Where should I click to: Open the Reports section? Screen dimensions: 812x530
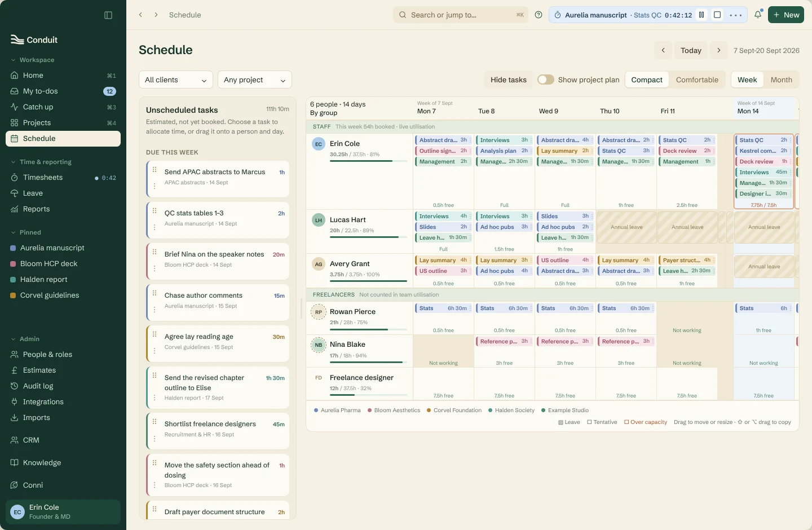coord(63,209)
